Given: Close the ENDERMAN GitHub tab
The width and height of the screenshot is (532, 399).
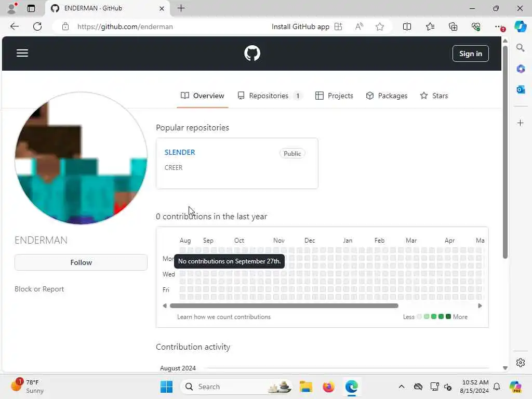Looking at the screenshot, I should coord(162,8).
